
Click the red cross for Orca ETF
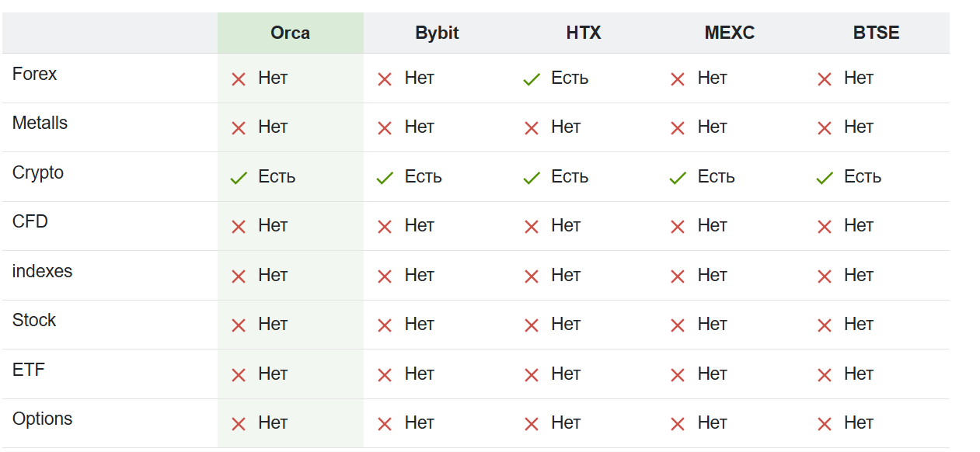click(x=239, y=375)
